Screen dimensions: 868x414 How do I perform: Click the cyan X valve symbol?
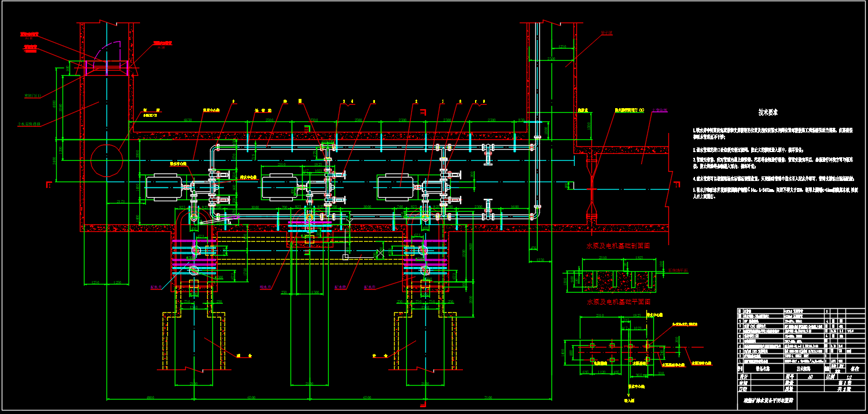(380, 254)
